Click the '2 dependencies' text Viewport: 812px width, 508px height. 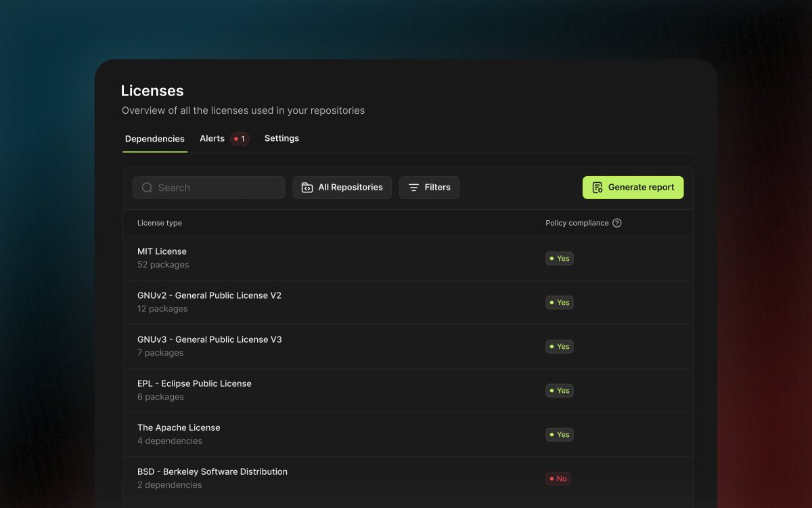point(170,485)
